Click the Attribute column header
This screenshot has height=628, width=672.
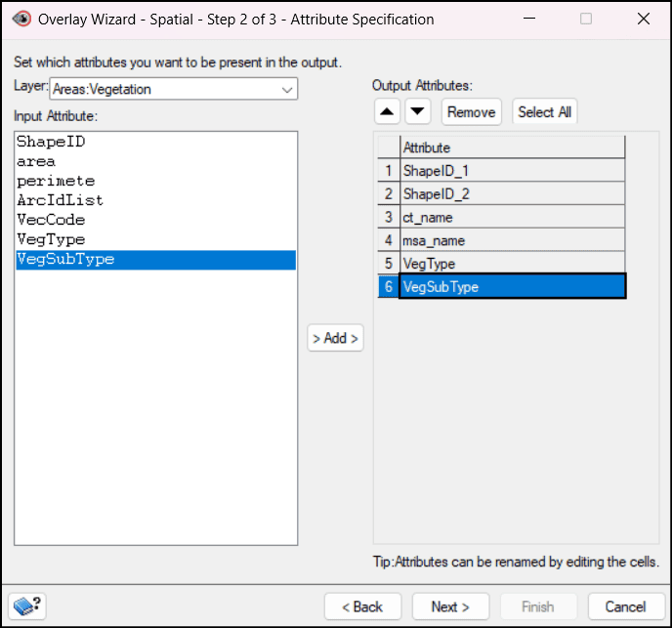pyautogui.click(x=513, y=147)
